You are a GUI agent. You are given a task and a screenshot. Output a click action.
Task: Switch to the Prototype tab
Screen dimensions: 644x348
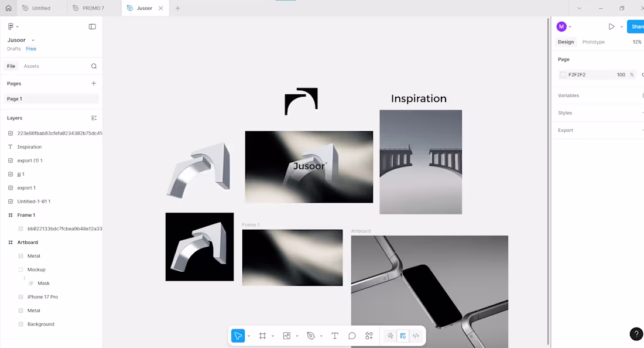click(x=593, y=42)
